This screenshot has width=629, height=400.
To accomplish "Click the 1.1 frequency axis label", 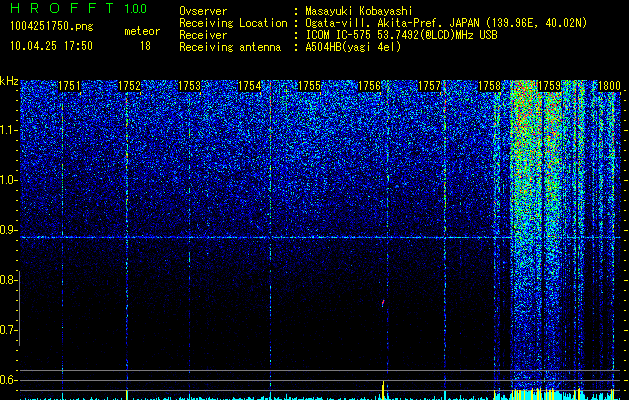I will click(x=8, y=130).
